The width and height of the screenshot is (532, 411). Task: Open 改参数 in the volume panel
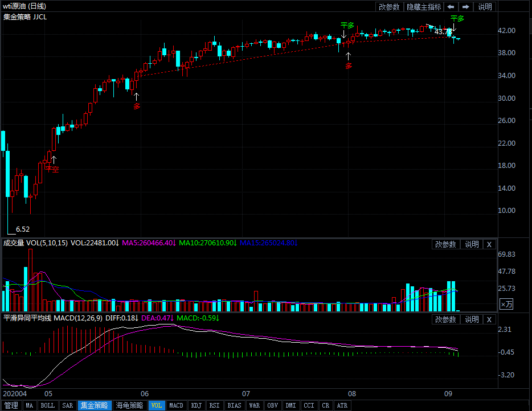(x=445, y=245)
